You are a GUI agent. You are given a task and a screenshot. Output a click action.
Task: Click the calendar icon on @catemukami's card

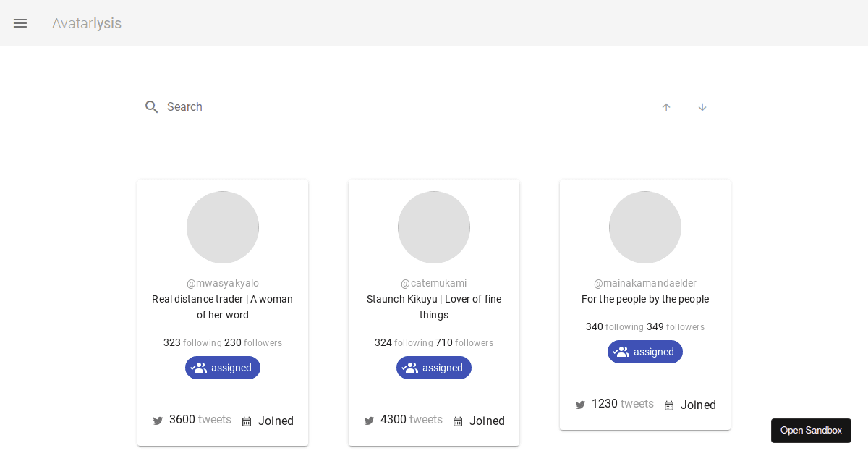[458, 421]
